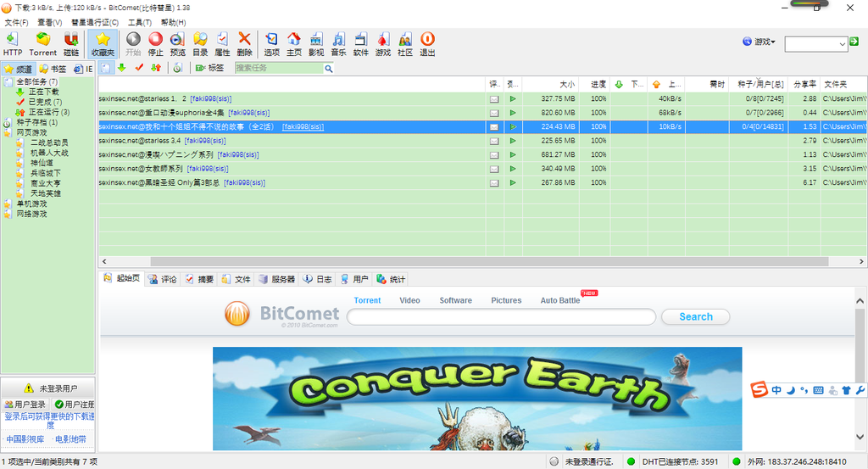Open the 电影地带 link
This screenshot has width=868, height=469.
click(70, 439)
